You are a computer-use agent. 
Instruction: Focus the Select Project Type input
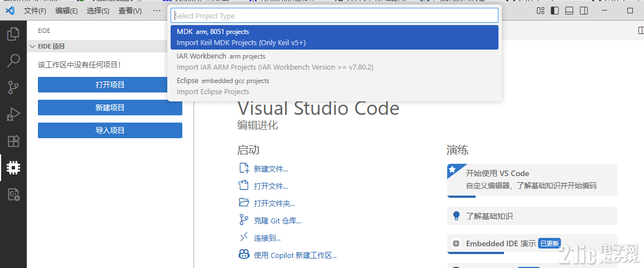pos(335,16)
